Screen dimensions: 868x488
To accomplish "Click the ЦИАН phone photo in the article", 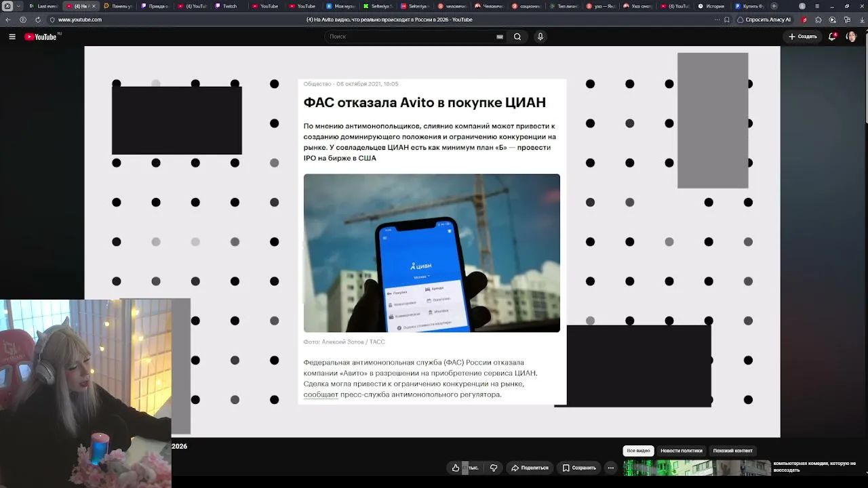I will 432,253.
